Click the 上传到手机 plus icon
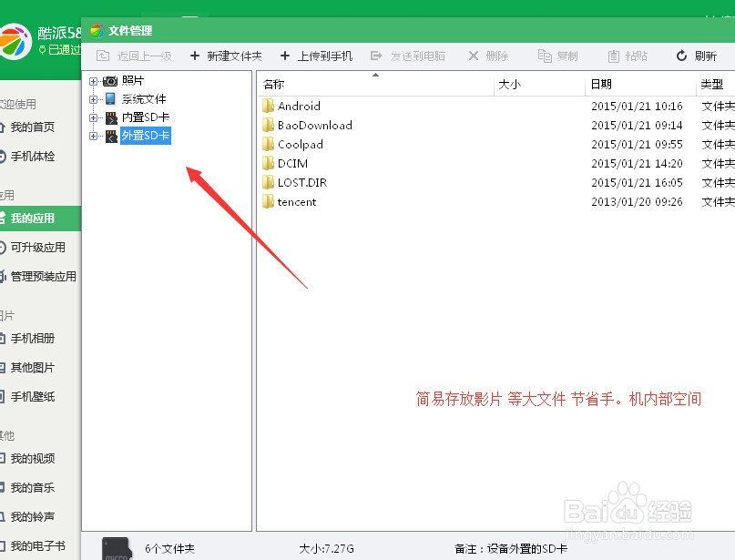Screen dimensions: 735x560 [284, 56]
